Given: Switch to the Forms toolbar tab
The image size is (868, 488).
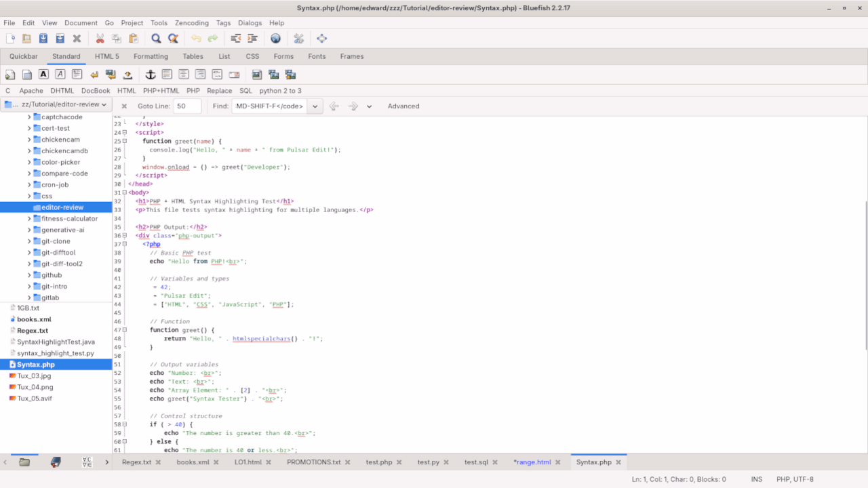Looking at the screenshot, I should (x=283, y=56).
